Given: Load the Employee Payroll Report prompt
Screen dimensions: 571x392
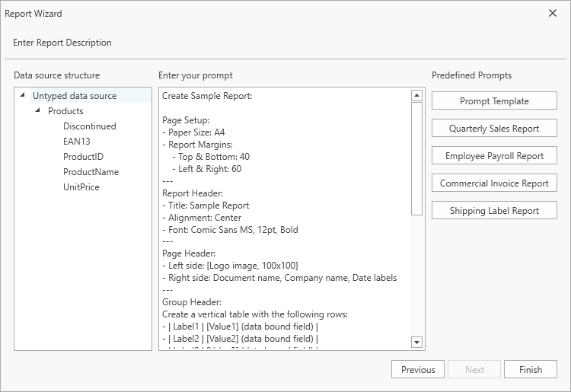Looking at the screenshot, I should point(494,156).
